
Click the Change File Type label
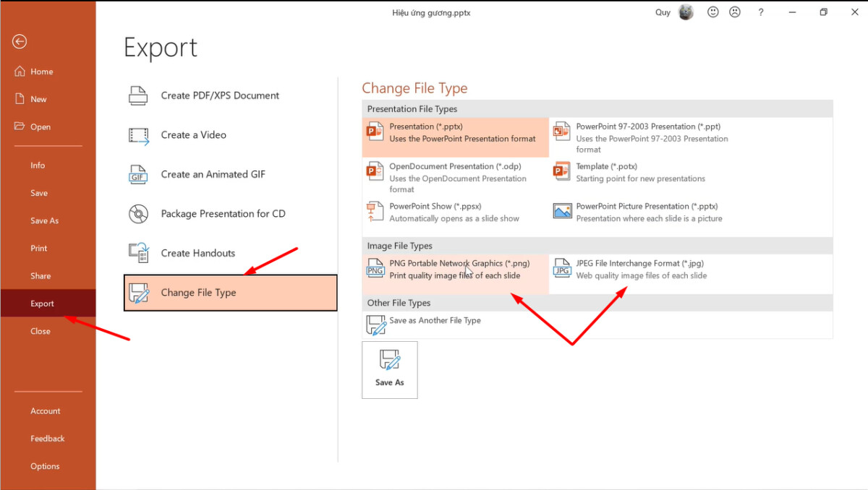199,293
